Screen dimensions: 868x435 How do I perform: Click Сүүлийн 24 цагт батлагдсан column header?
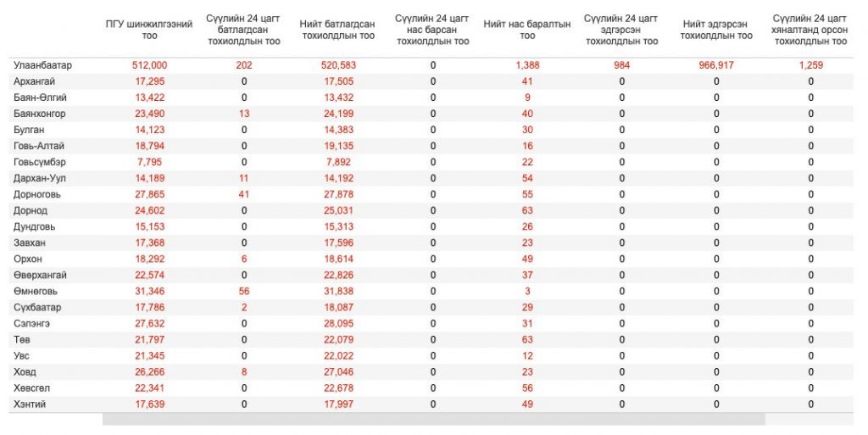click(243, 30)
